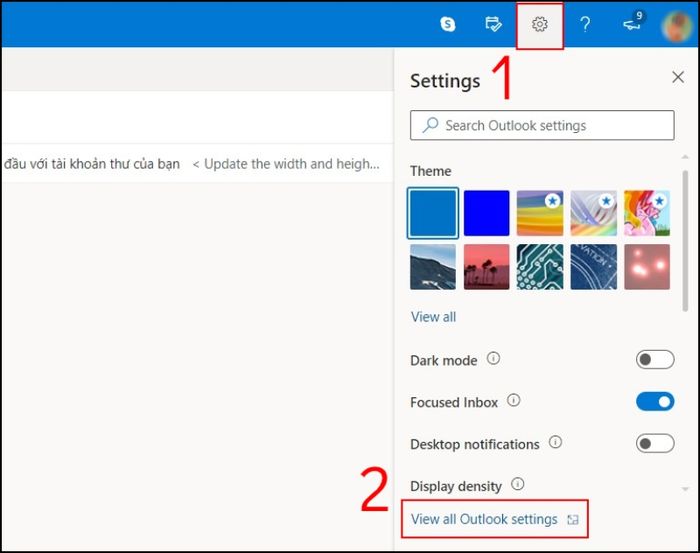The width and height of the screenshot is (700, 553).
Task: Click the Settings gear icon
Action: pyautogui.click(x=540, y=24)
